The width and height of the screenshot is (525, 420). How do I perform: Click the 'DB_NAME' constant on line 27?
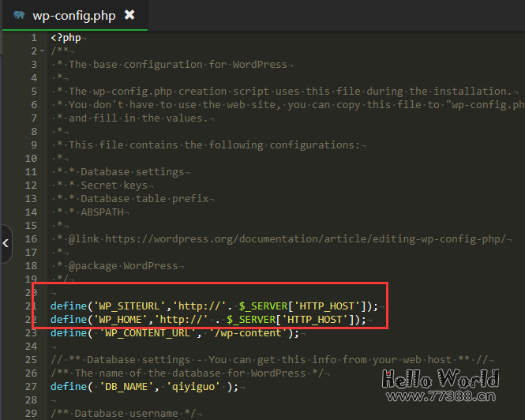129,386
